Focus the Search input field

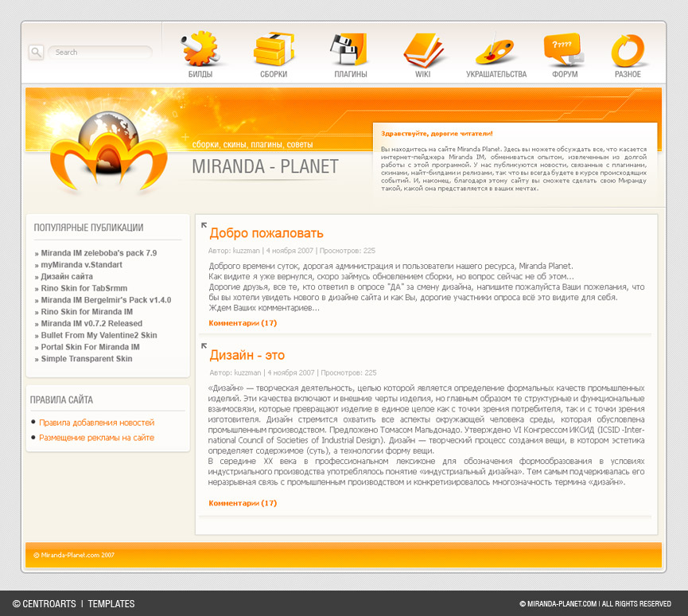click(100, 53)
